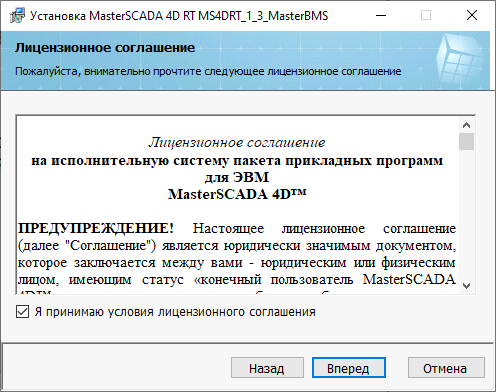Click the 'Лицензионное соглашение' header in banner
The width and height of the screenshot is (496, 392).
(105, 48)
